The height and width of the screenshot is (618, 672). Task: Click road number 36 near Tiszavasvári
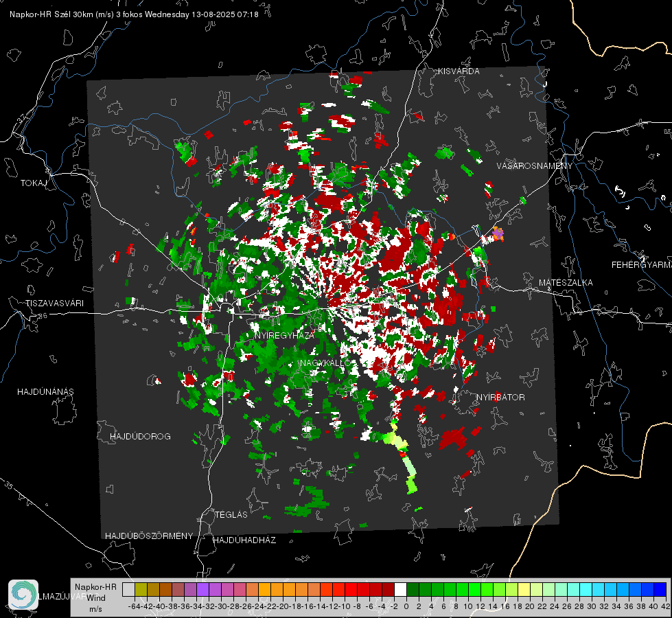point(43,316)
